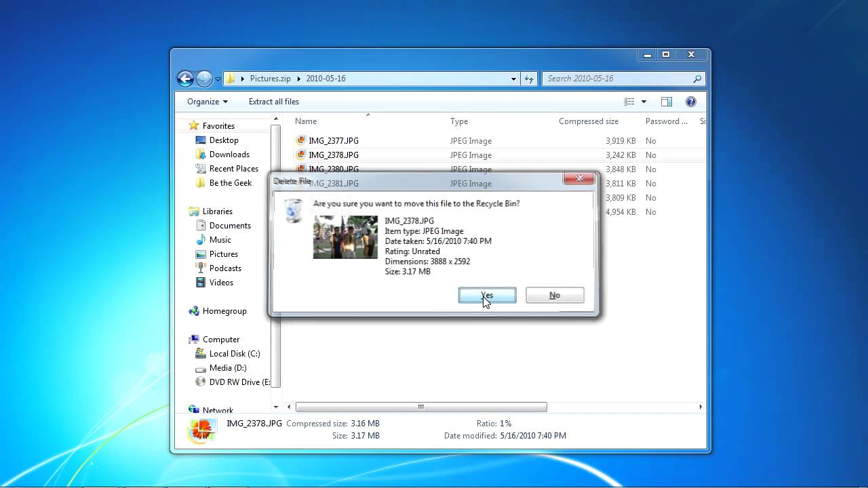Screen dimensions: 868x488
Task: Click the navigation pane's up scroll arrow
Action: click(x=276, y=119)
